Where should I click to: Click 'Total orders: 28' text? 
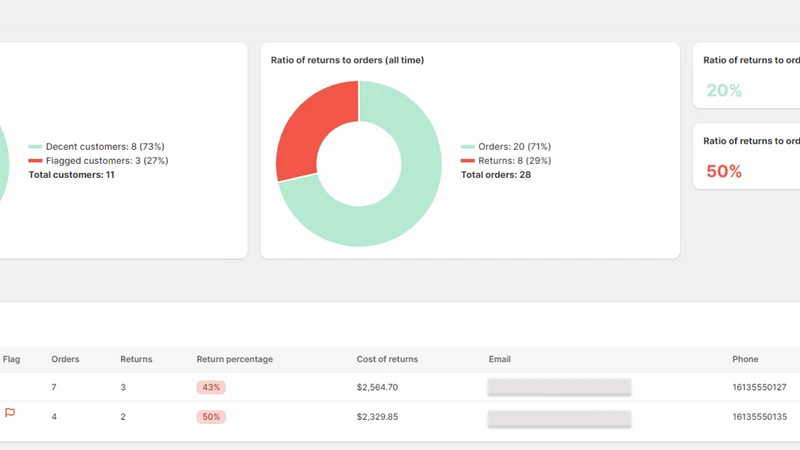(x=496, y=174)
